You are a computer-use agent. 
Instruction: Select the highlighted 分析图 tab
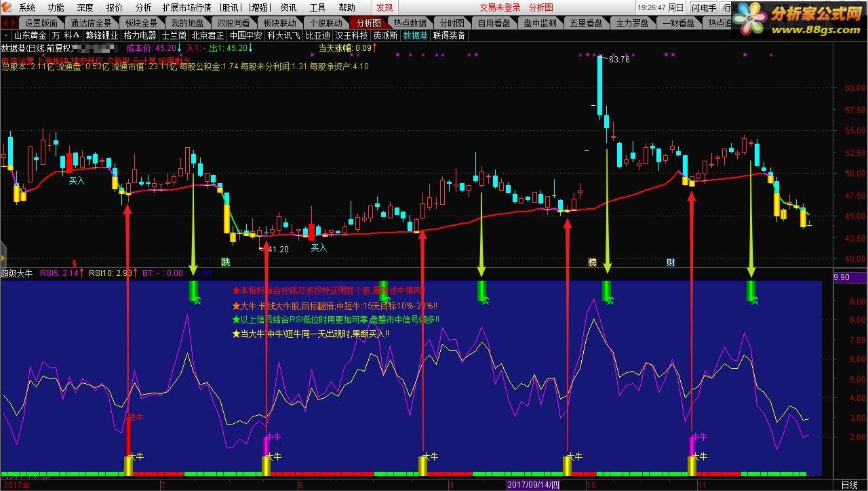point(369,22)
